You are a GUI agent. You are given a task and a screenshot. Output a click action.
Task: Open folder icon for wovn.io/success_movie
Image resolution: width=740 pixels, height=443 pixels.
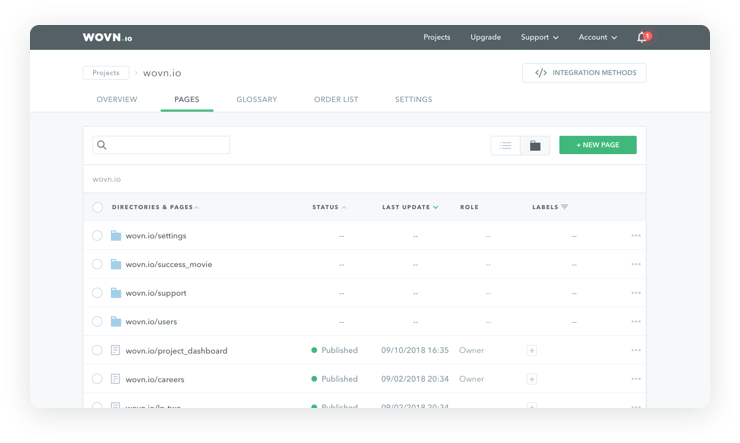[116, 264]
